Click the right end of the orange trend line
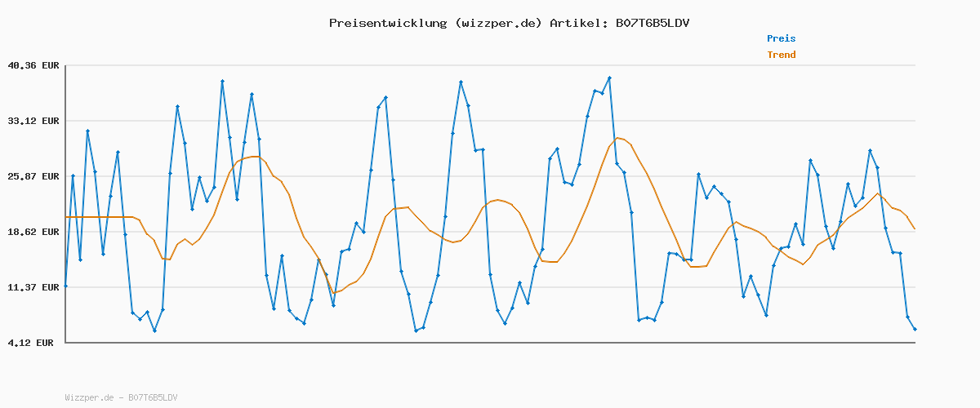This screenshot has width=980, height=408. (915, 229)
